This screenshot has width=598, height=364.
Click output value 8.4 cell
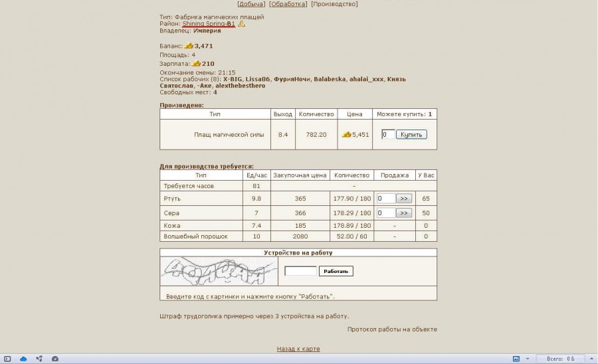click(283, 134)
